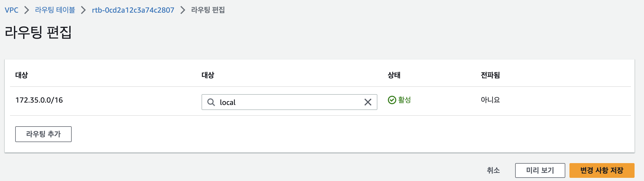This screenshot has width=644, height=181.
Task: Click the 아니요 propagated value
Action: 490,100
